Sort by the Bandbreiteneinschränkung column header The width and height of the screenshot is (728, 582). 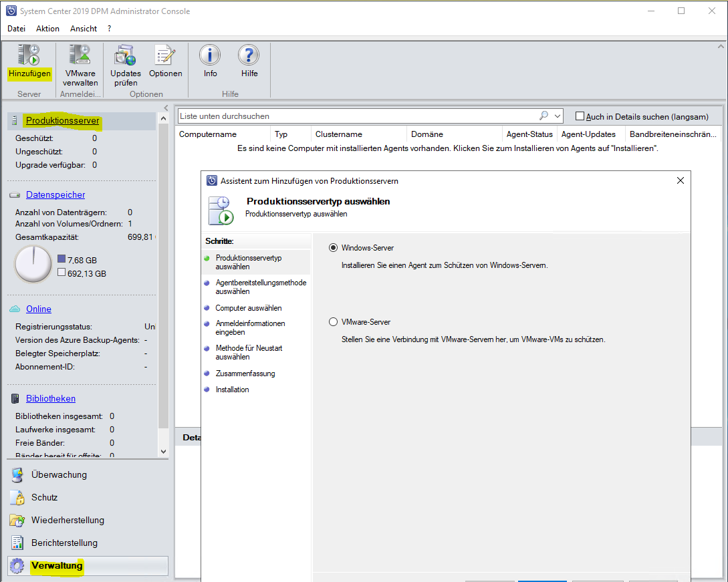(673, 134)
